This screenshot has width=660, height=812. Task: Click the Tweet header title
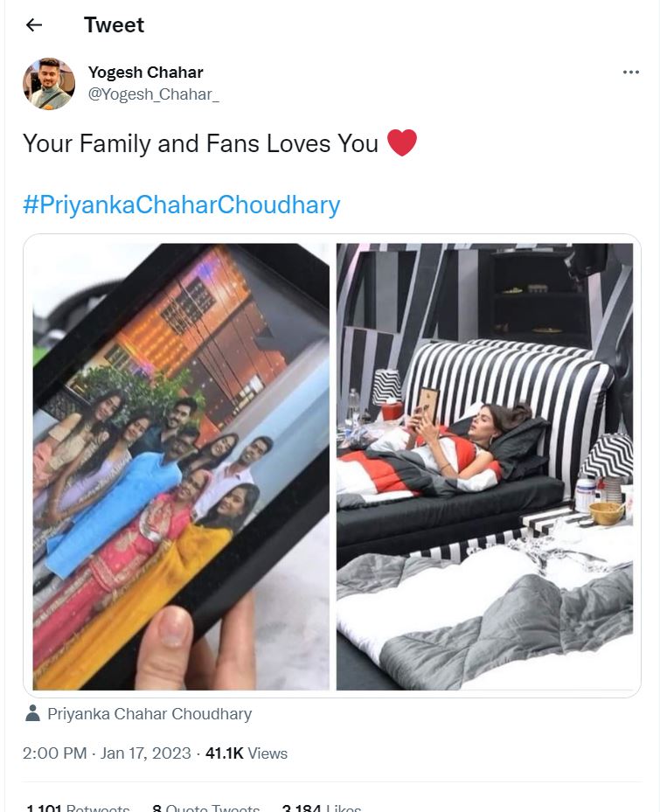(114, 24)
